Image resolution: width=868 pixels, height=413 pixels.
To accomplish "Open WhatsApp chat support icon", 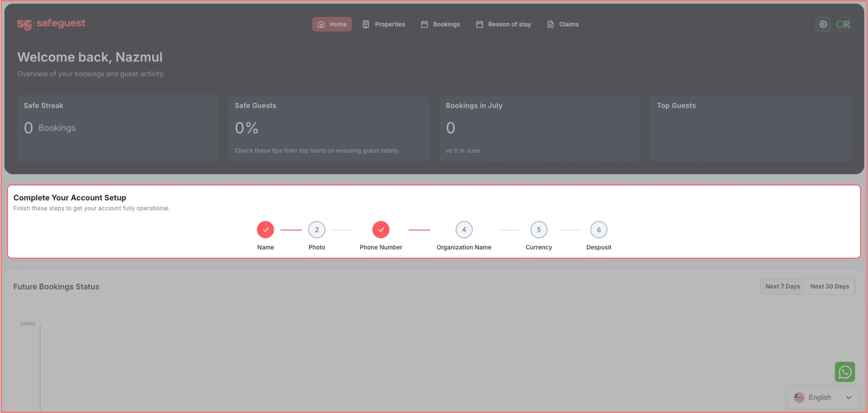I will (x=845, y=372).
